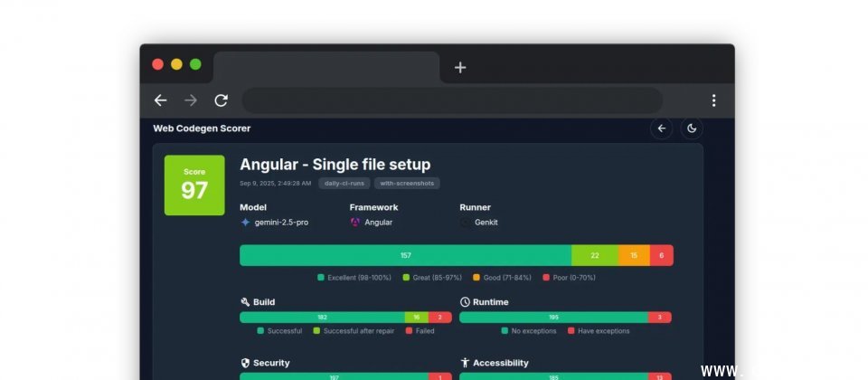Click the Framework column label
868x380 pixels.
[x=373, y=207]
